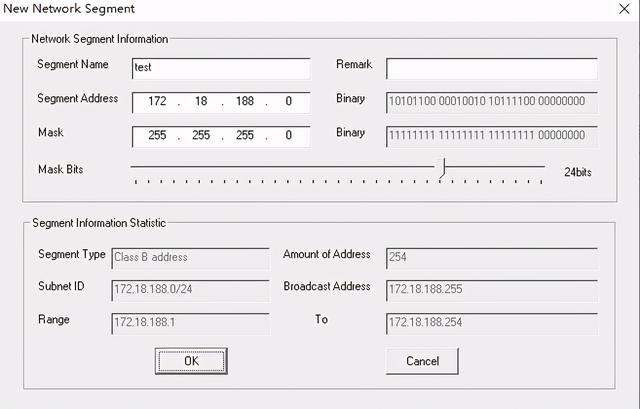640x409 pixels.
Task: Click the OK button
Action: pyautogui.click(x=191, y=361)
